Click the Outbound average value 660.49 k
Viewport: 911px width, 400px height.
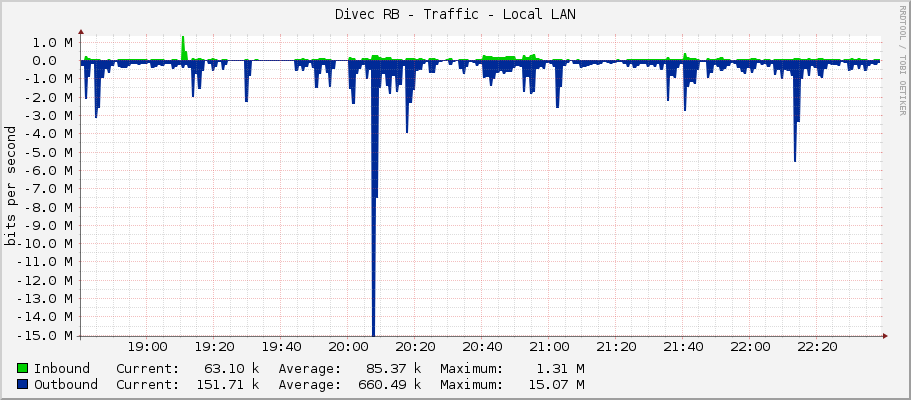pyautogui.click(x=389, y=384)
